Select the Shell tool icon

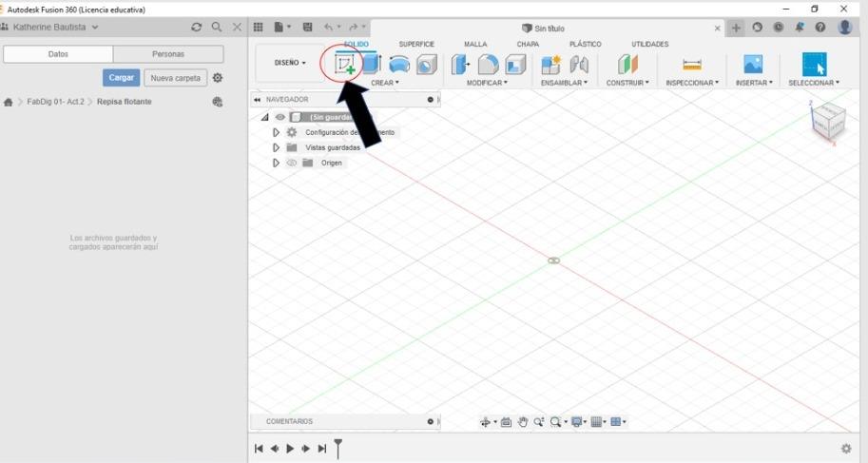(x=515, y=65)
